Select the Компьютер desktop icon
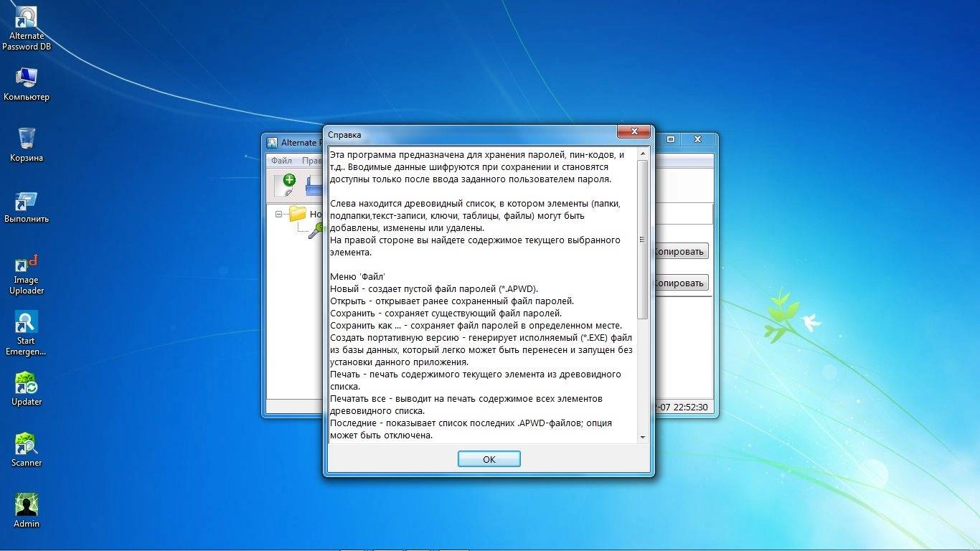 tap(27, 84)
